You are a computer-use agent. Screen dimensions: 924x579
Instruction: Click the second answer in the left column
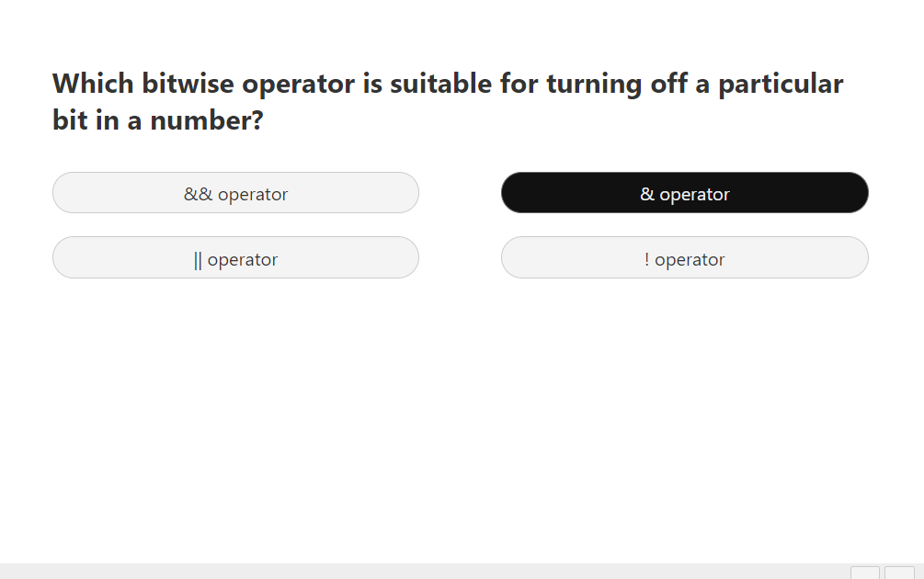pos(235,258)
